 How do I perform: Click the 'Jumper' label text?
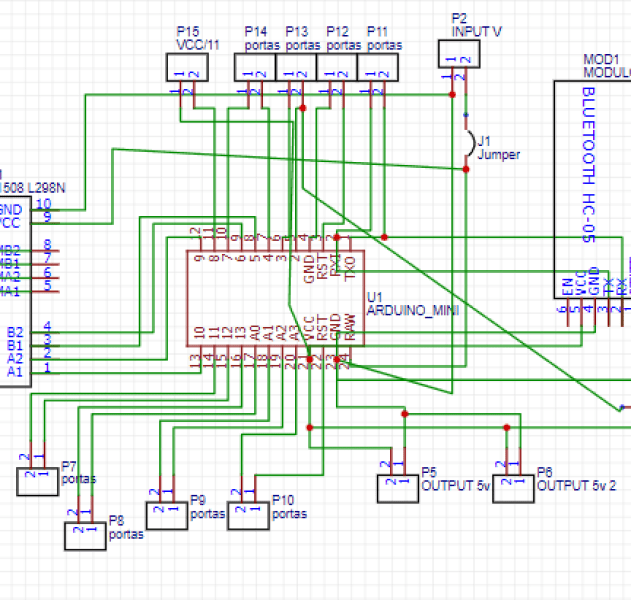pyautogui.click(x=499, y=155)
